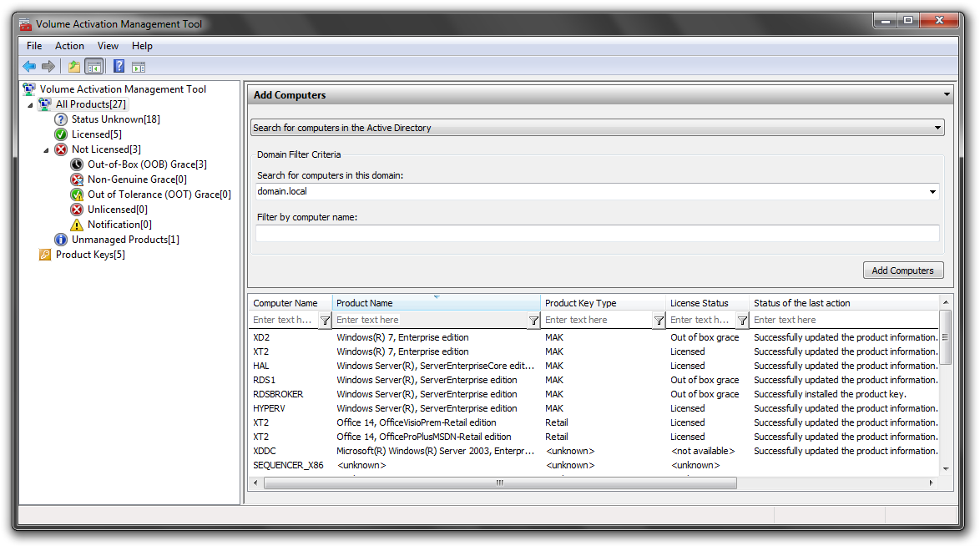Open the Search for computers method dropdown
Image resolution: width=980 pixels, height=546 pixels.
point(937,128)
